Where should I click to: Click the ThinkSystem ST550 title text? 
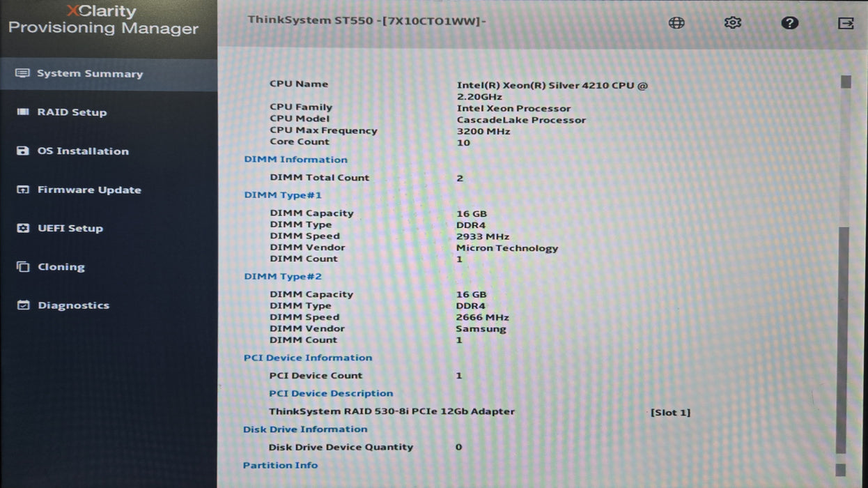point(367,20)
